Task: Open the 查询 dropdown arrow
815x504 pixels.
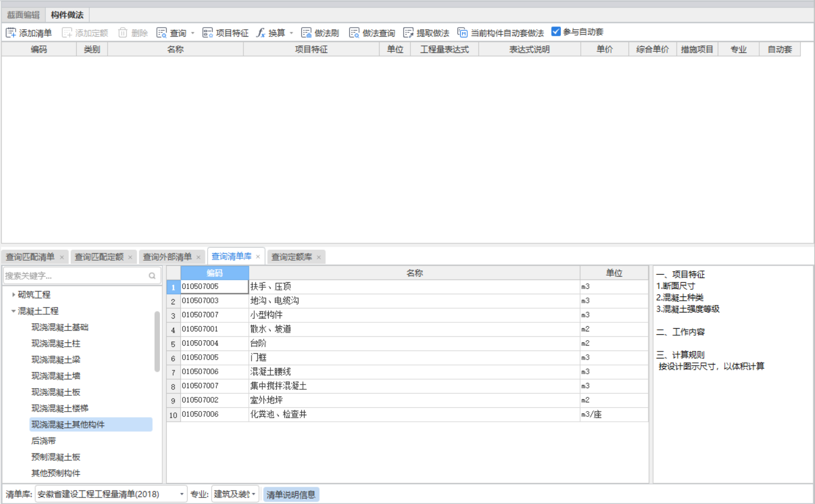Action: pyautogui.click(x=193, y=33)
